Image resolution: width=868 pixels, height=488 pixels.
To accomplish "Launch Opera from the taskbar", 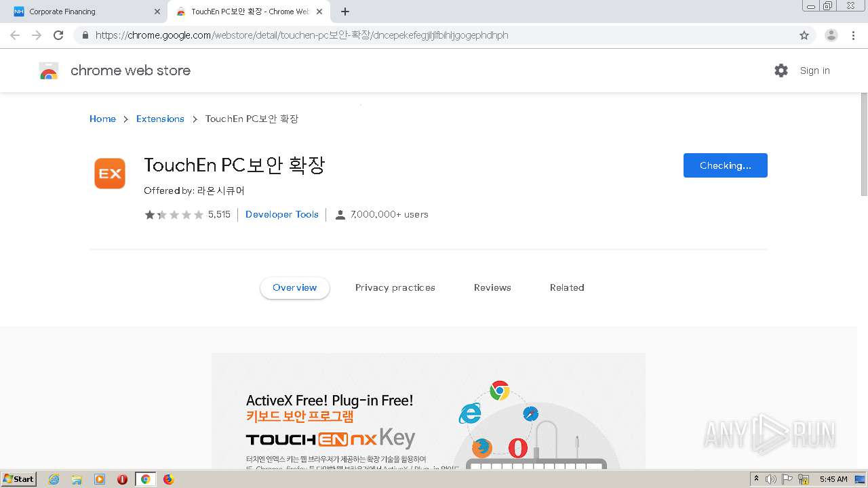I will point(122,479).
